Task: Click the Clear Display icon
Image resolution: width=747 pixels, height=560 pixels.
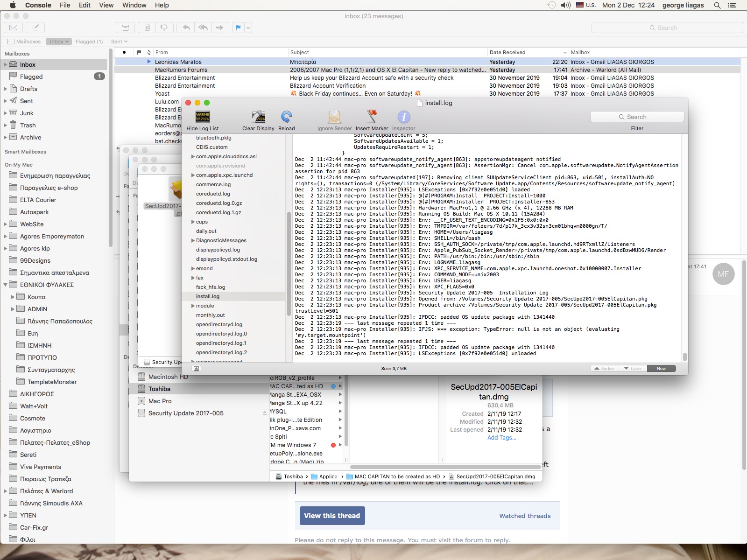Action: tap(258, 117)
